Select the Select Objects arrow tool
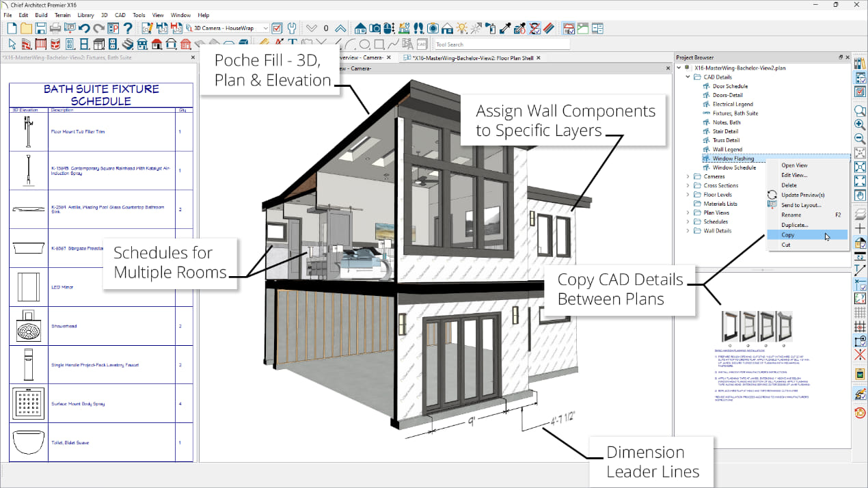868x488 pixels. click(12, 44)
